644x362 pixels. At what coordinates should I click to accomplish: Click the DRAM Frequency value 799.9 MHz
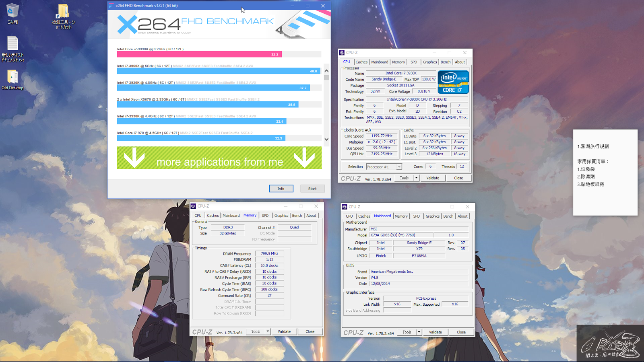tap(270, 253)
